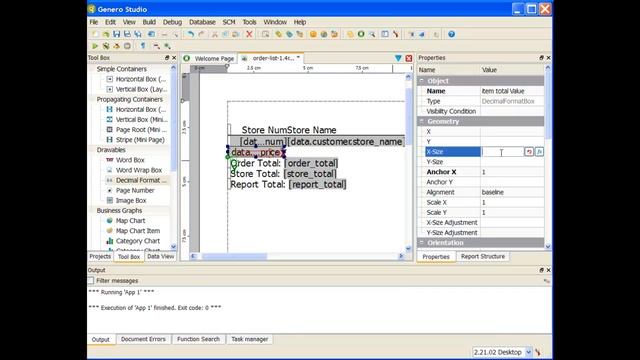
Task: Open the Tools menu
Action: [249, 22]
